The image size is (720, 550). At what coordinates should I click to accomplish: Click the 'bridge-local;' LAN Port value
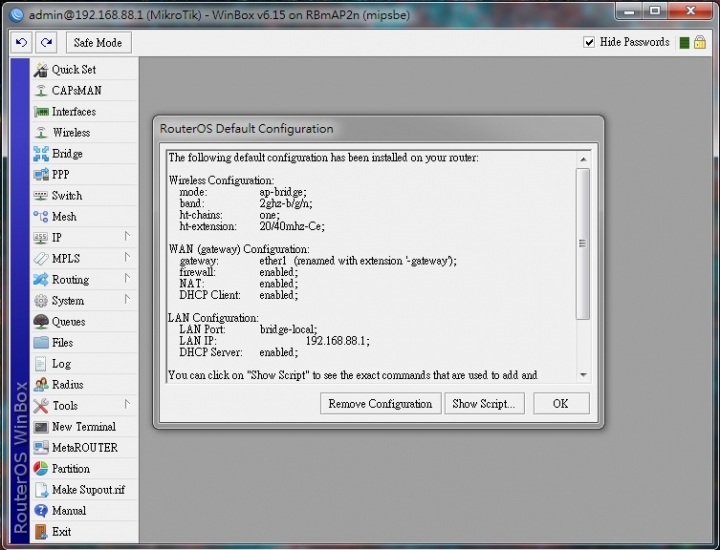288,330
